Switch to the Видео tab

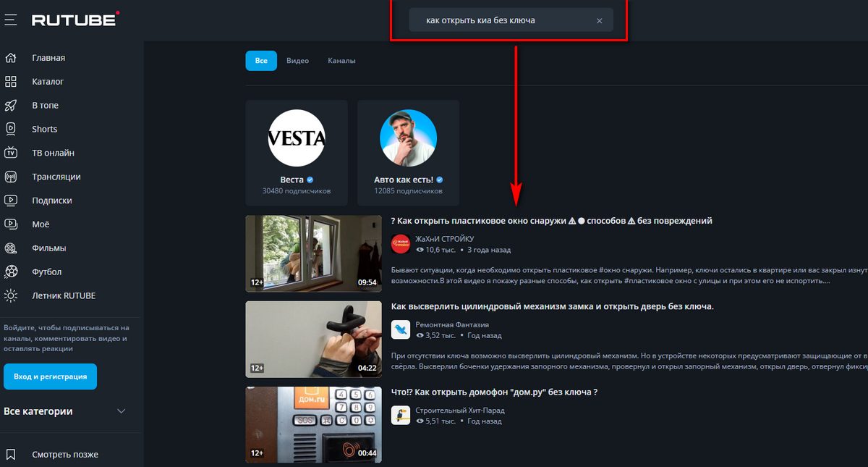coord(297,61)
